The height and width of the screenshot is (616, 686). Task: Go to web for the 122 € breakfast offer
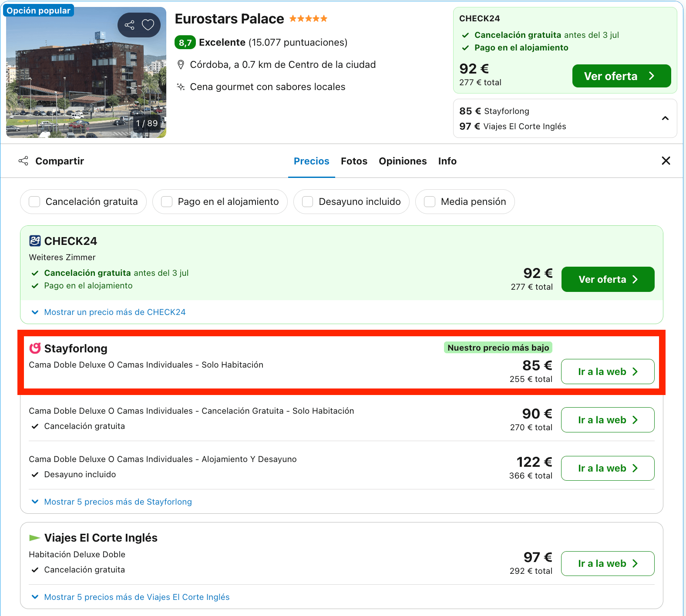608,468
